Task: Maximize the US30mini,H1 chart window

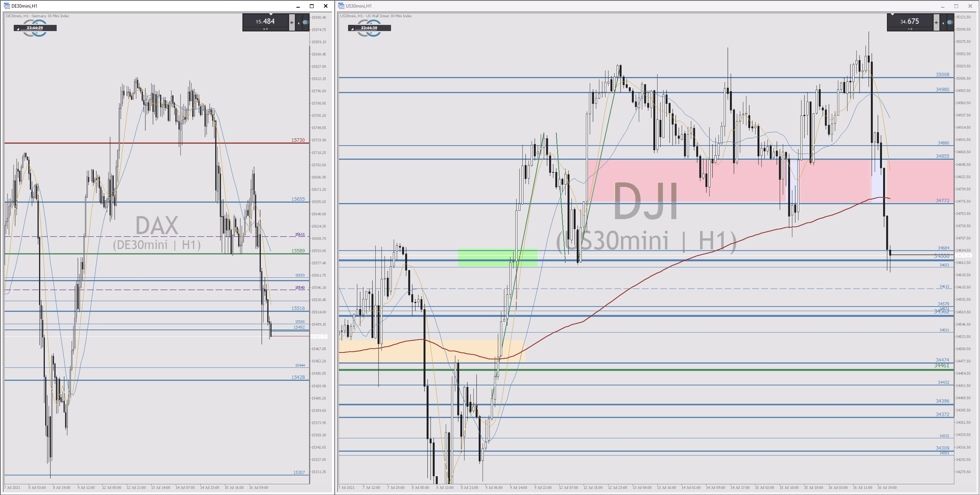Action: tap(956, 6)
